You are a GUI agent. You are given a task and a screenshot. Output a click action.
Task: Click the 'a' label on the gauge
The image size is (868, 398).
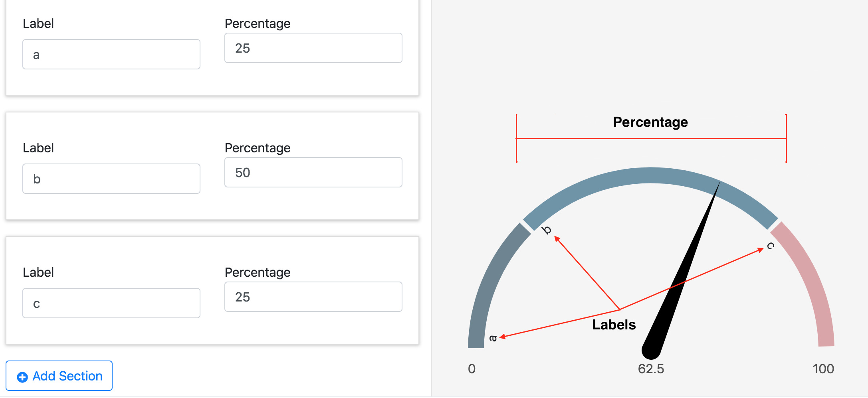coord(493,338)
